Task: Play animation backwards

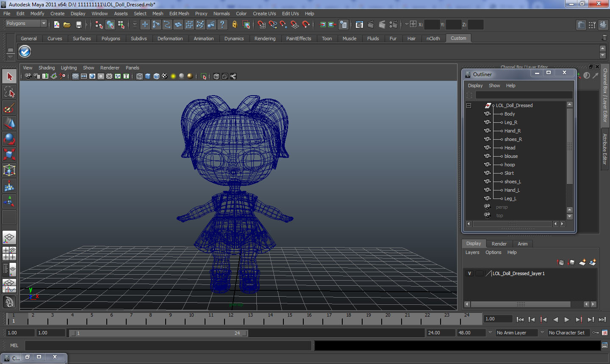Action: (x=555, y=320)
